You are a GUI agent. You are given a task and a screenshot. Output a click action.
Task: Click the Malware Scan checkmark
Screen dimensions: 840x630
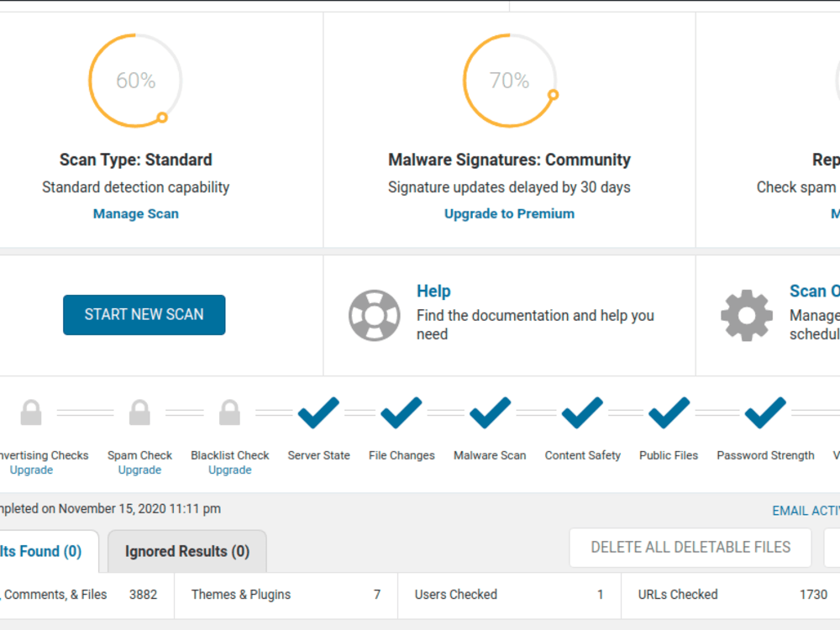point(490,412)
